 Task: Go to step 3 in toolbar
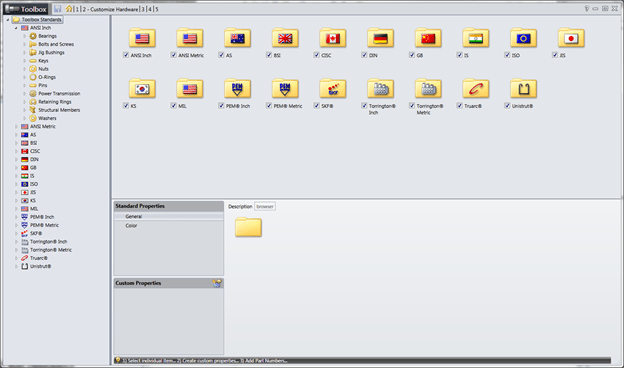(x=143, y=9)
